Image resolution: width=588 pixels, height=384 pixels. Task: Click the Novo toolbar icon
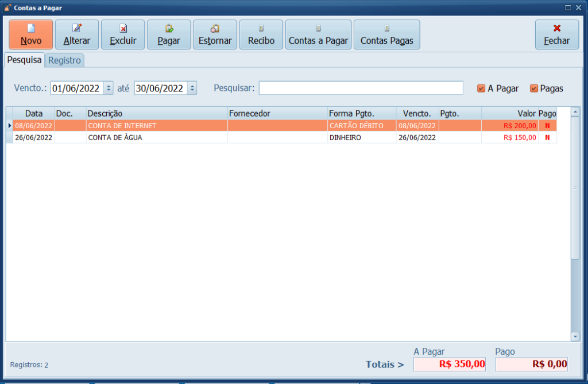coord(31,28)
